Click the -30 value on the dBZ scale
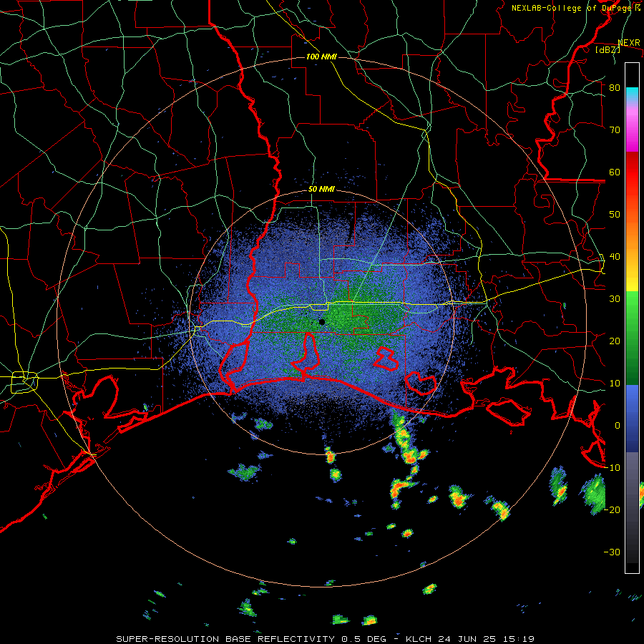The width and height of the screenshot is (644, 644). point(612,552)
